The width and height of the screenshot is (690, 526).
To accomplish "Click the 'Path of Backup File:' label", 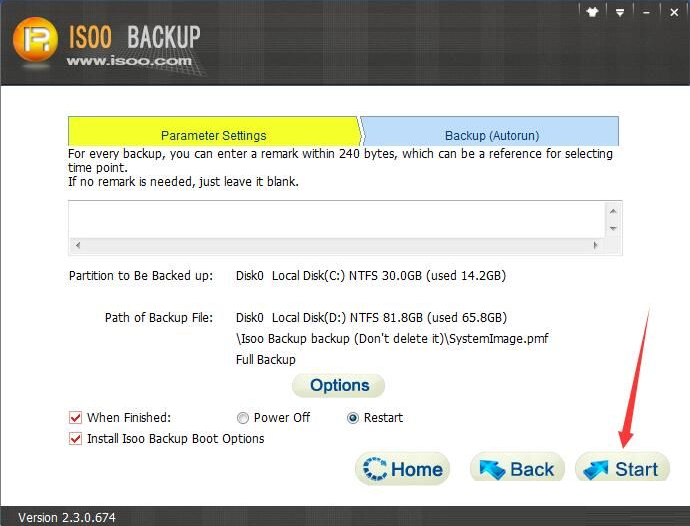I will pos(159,318).
